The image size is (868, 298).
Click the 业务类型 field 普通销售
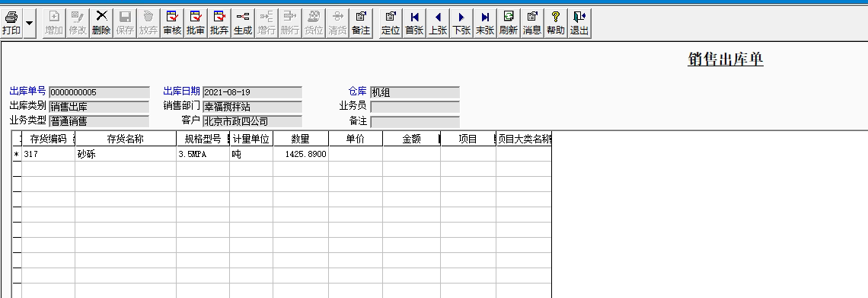[x=99, y=121]
